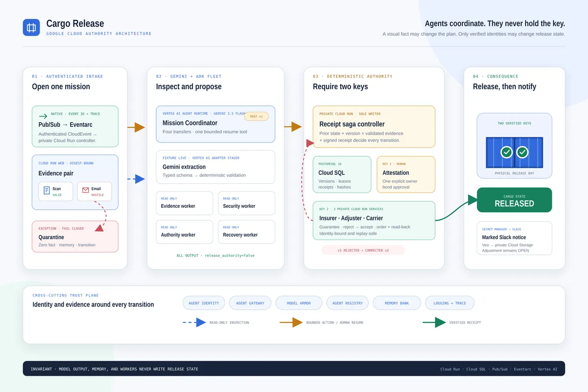This screenshot has height=392, width=588.
Task: Select the Scan VALID tile
Action: click(56, 192)
